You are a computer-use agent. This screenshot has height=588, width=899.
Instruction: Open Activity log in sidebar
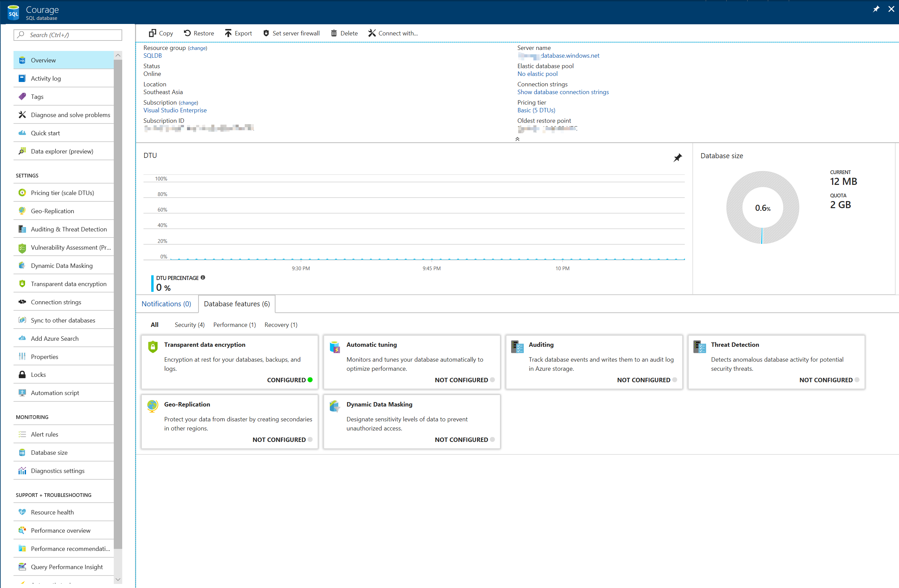point(63,79)
